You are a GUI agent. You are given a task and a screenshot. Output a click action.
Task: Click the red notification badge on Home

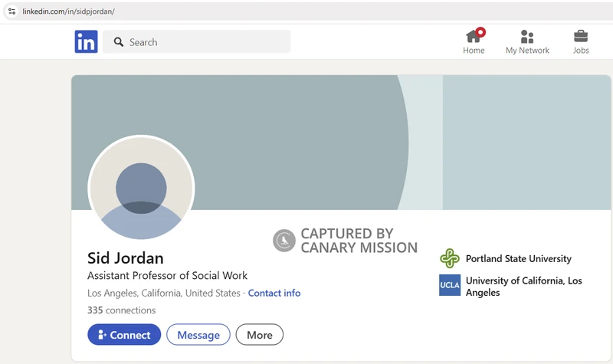(480, 32)
